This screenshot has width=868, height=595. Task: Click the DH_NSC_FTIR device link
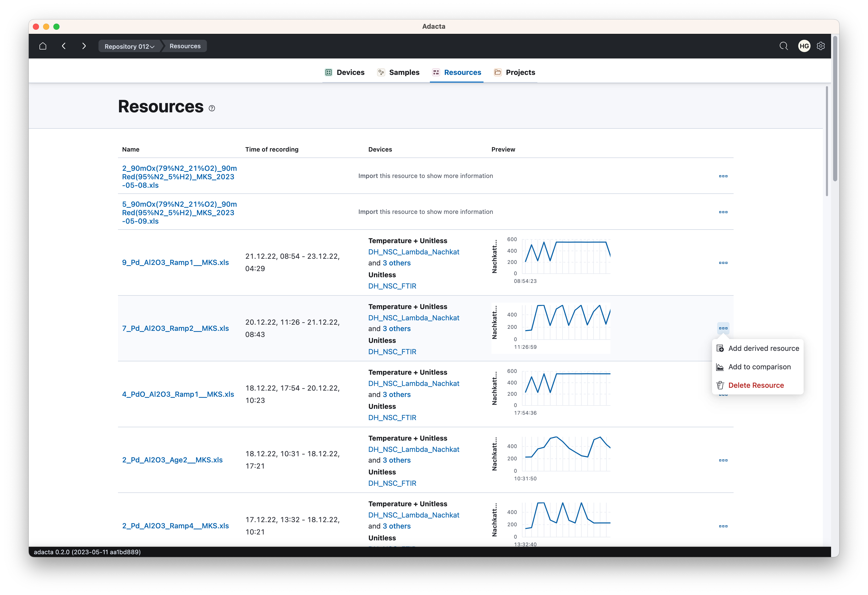click(392, 351)
